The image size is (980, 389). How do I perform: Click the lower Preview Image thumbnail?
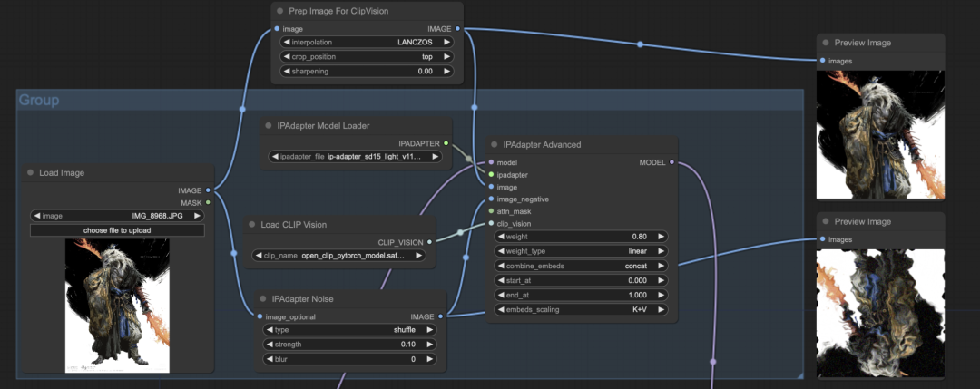point(880,314)
